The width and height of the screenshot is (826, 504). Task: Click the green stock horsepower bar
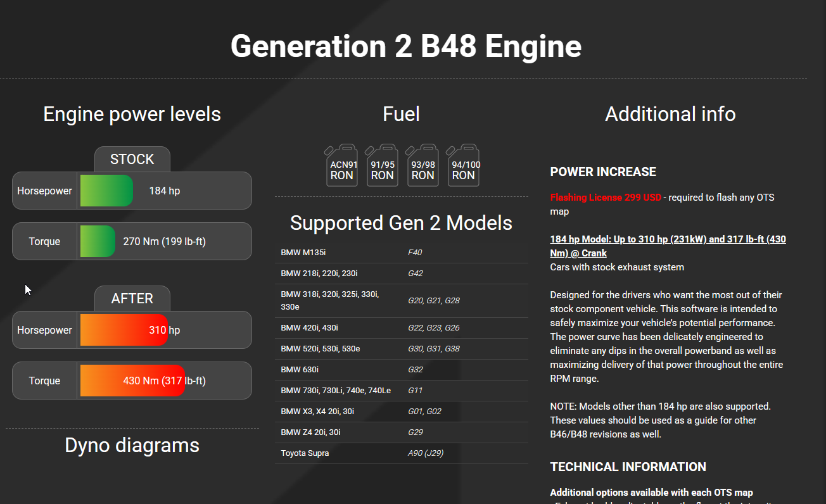coord(106,191)
